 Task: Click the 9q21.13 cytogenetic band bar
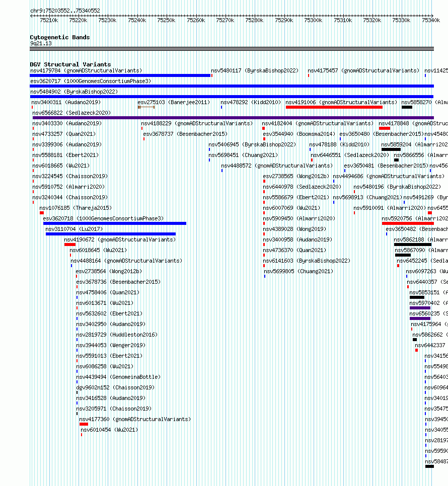click(232, 49)
